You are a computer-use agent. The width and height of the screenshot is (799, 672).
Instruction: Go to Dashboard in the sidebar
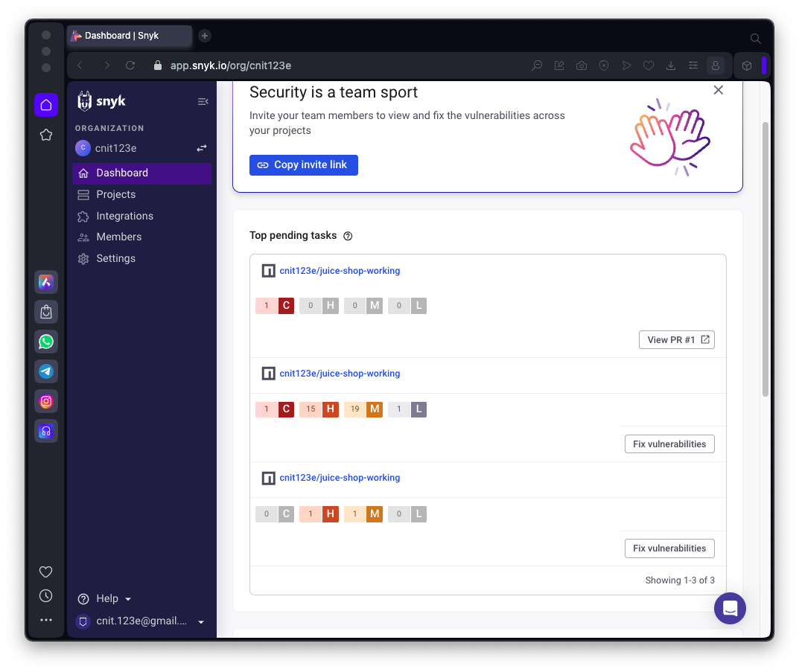[141, 173]
